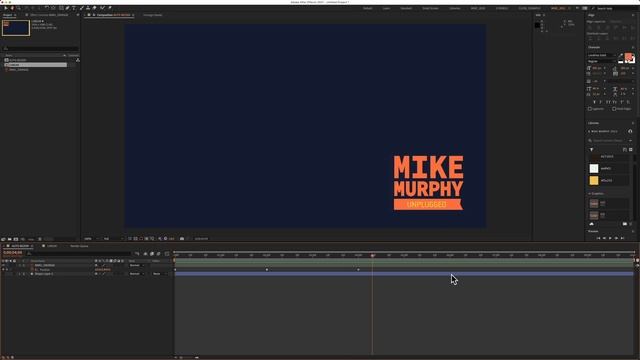Select the Selection tool in toolbar
The height and width of the screenshot is (360, 640).
6,8
